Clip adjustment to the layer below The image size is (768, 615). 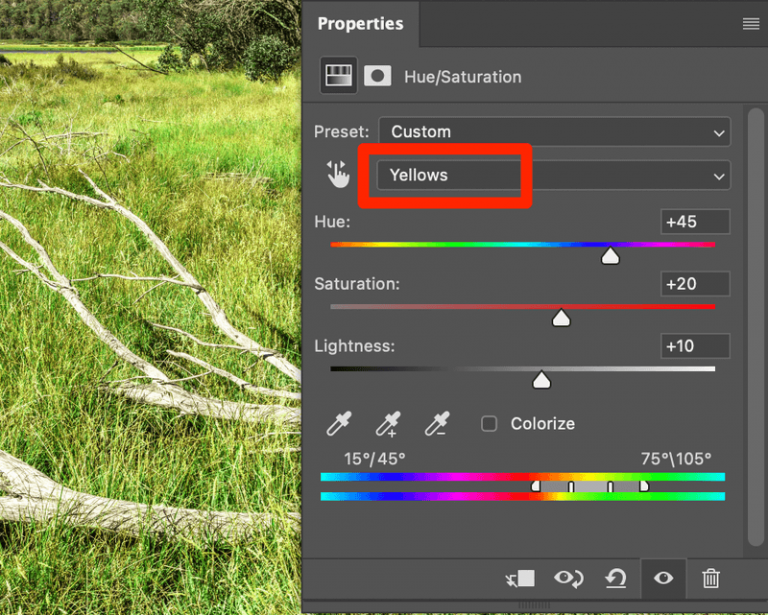click(521, 578)
